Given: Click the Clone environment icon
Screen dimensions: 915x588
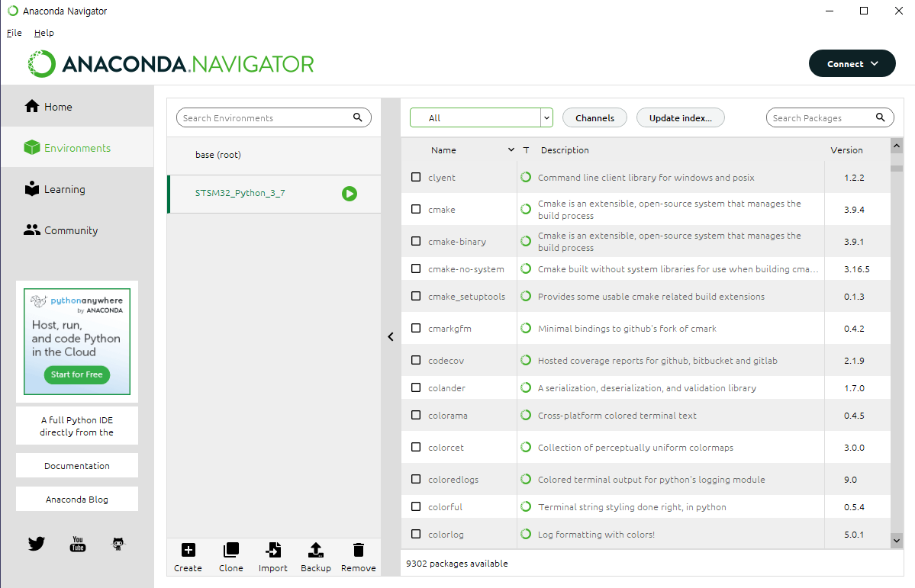Looking at the screenshot, I should [x=231, y=550].
